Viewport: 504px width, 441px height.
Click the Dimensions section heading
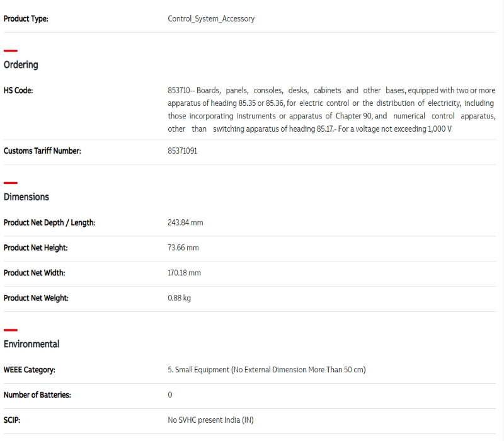[26, 197]
